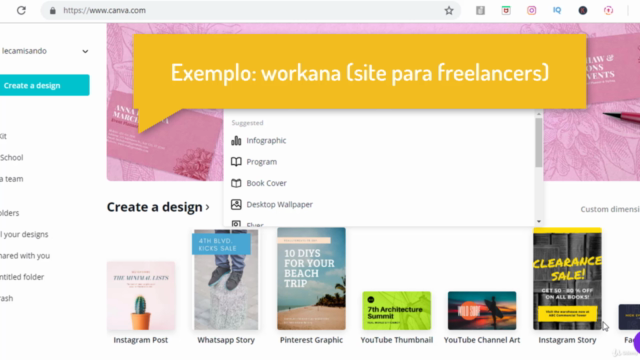Expand the Create a design heading chevron
Viewport: 640px width, 360px height.
coord(207,207)
